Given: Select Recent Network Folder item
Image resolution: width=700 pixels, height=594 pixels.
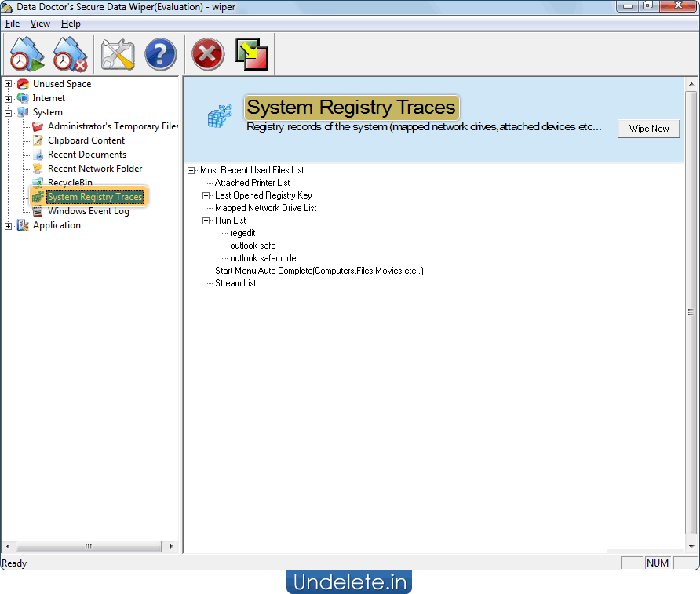Looking at the screenshot, I should [x=95, y=169].
